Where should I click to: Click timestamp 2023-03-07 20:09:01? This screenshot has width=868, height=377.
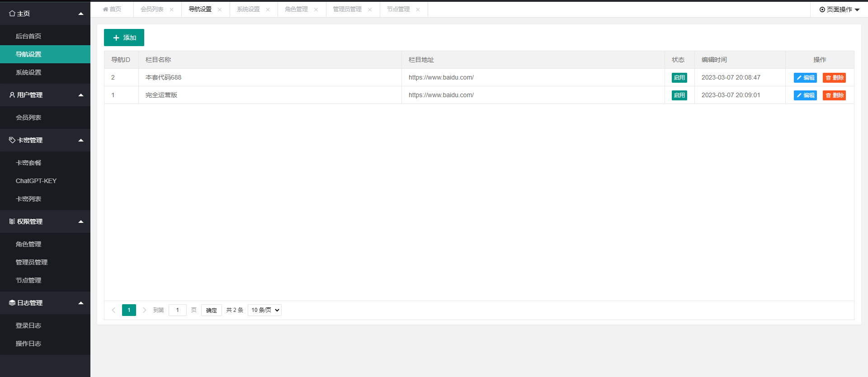(x=731, y=95)
